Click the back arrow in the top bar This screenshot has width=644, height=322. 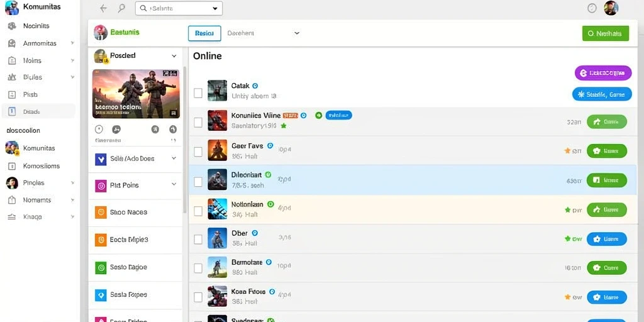(x=104, y=8)
